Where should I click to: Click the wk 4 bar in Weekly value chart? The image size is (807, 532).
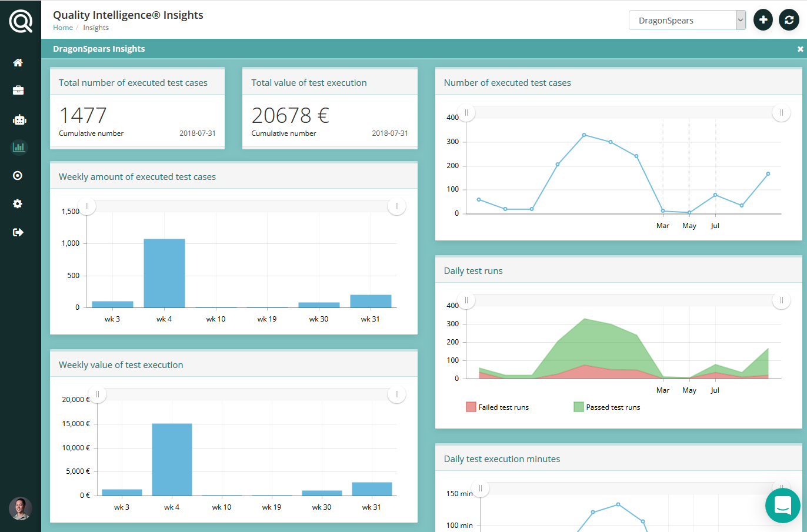coord(172,460)
